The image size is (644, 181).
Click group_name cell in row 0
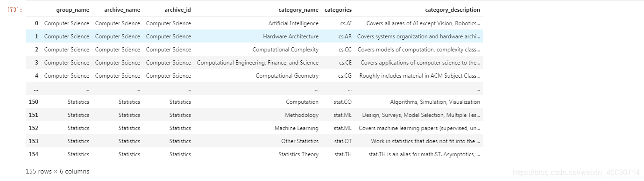[x=67, y=23]
